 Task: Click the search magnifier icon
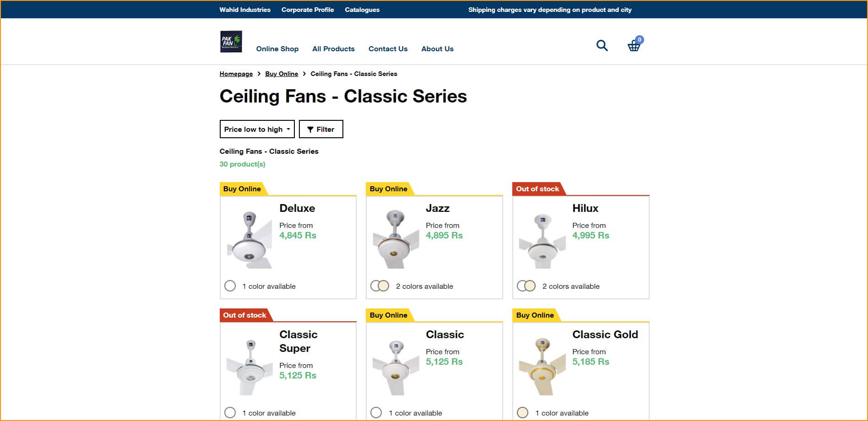coord(602,45)
